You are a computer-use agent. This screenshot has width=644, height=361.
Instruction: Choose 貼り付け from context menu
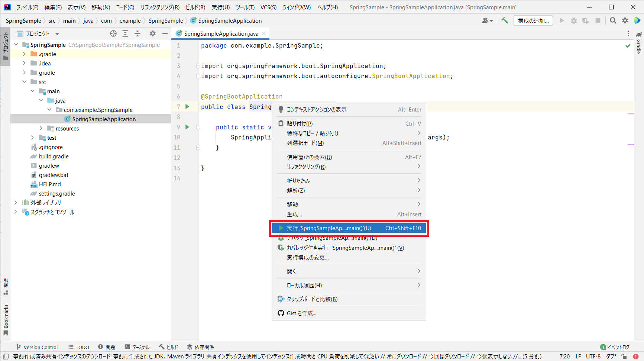point(349,123)
